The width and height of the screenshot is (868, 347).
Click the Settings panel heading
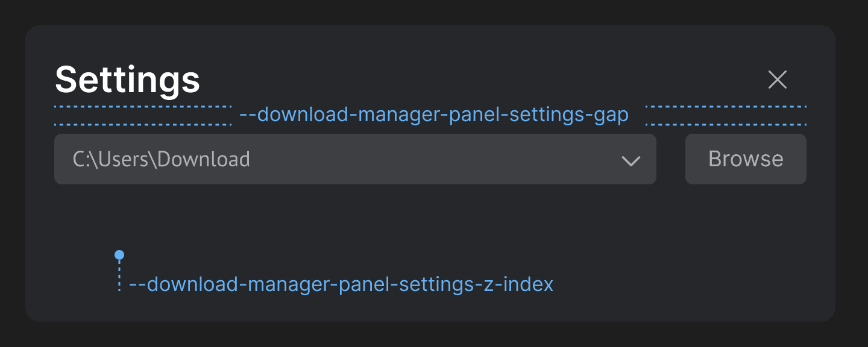pos(127,79)
